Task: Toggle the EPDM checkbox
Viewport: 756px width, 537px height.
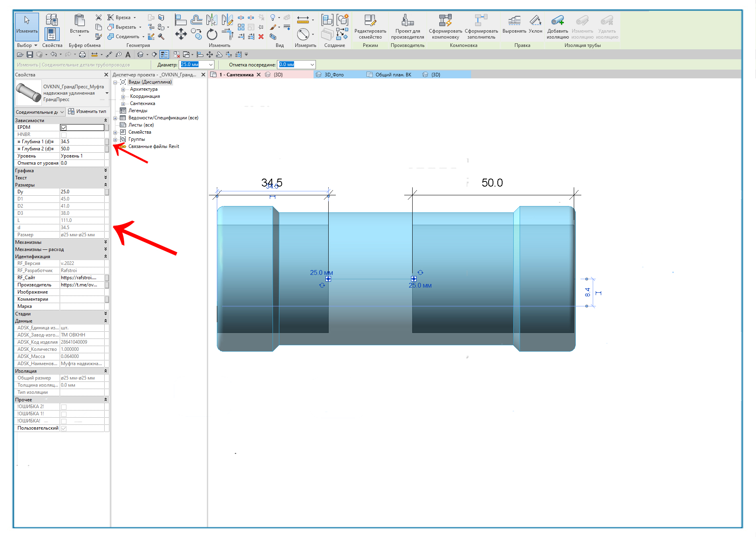Action: [x=64, y=128]
